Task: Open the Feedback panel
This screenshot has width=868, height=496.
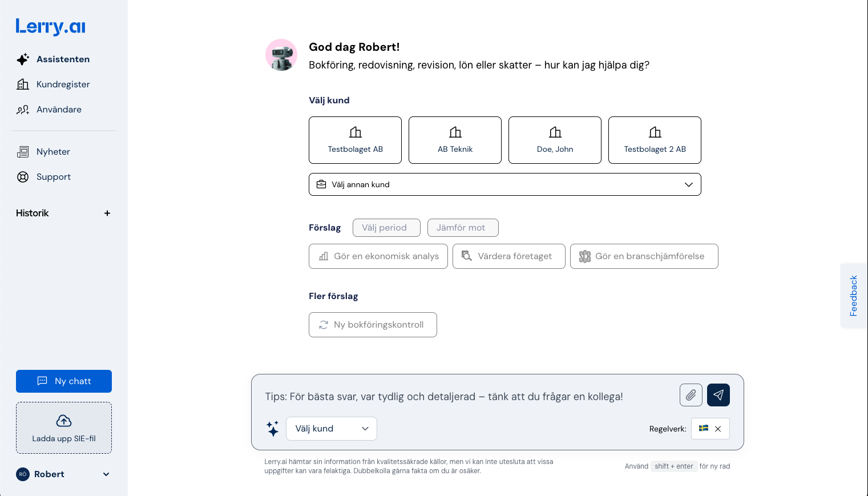Action: [853, 296]
